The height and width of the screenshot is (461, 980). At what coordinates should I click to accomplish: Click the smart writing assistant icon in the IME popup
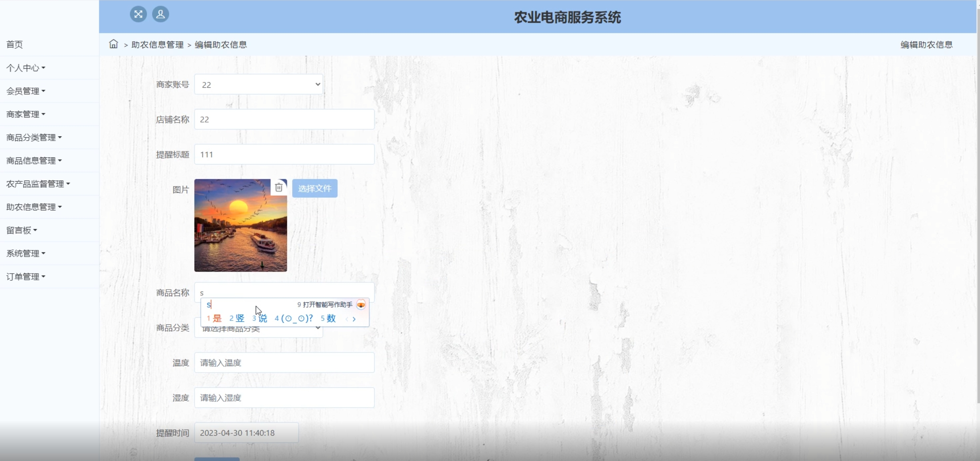pos(361,305)
